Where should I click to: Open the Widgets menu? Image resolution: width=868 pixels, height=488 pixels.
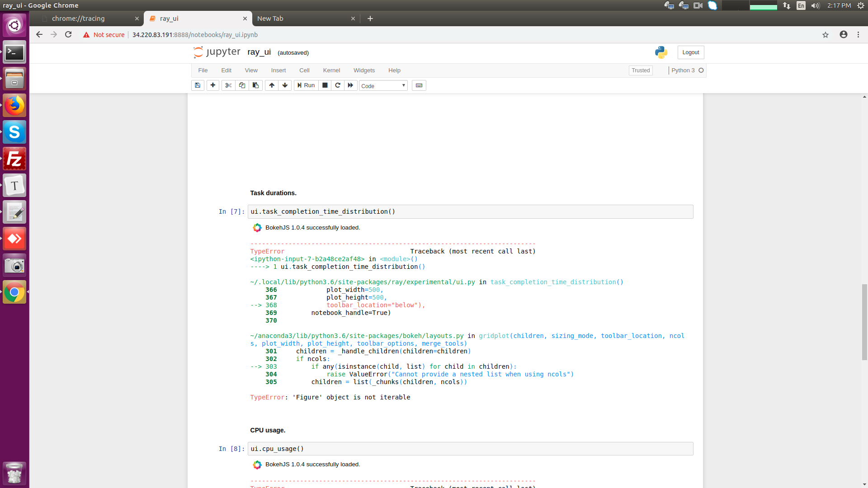[364, 70]
